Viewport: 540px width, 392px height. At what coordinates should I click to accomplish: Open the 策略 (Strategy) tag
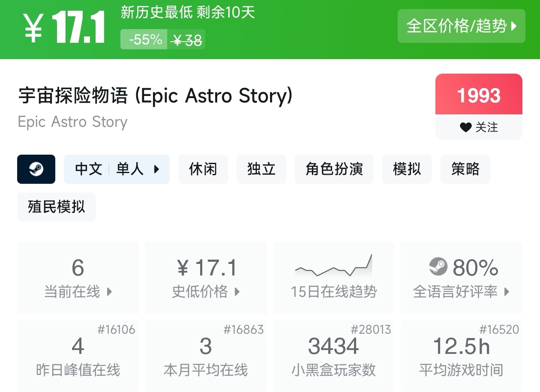(465, 169)
